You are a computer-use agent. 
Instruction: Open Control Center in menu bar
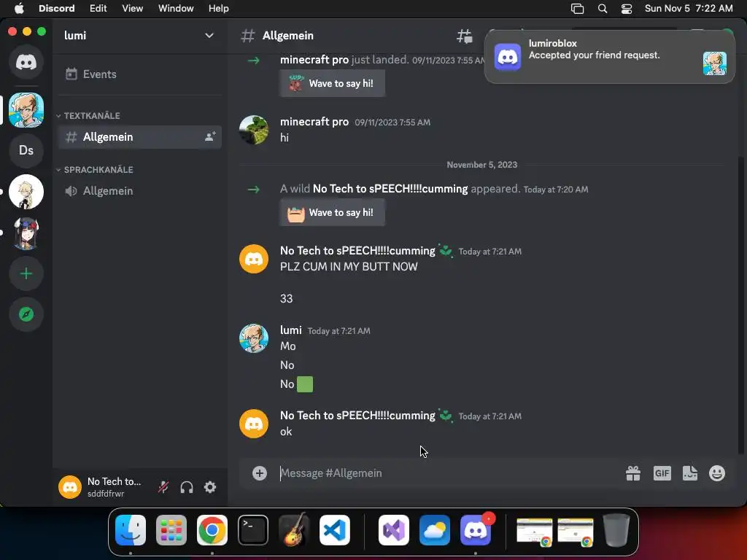pyautogui.click(x=627, y=8)
